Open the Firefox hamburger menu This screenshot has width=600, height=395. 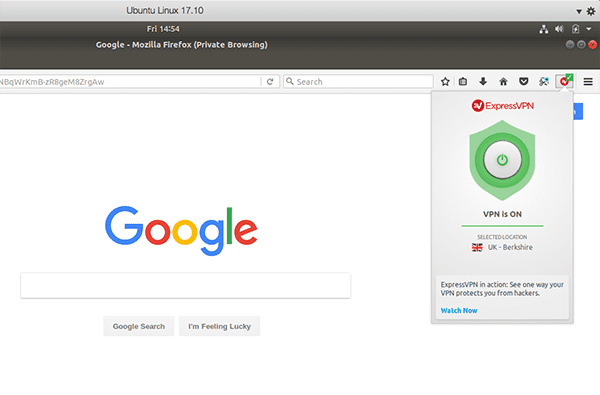(x=588, y=82)
